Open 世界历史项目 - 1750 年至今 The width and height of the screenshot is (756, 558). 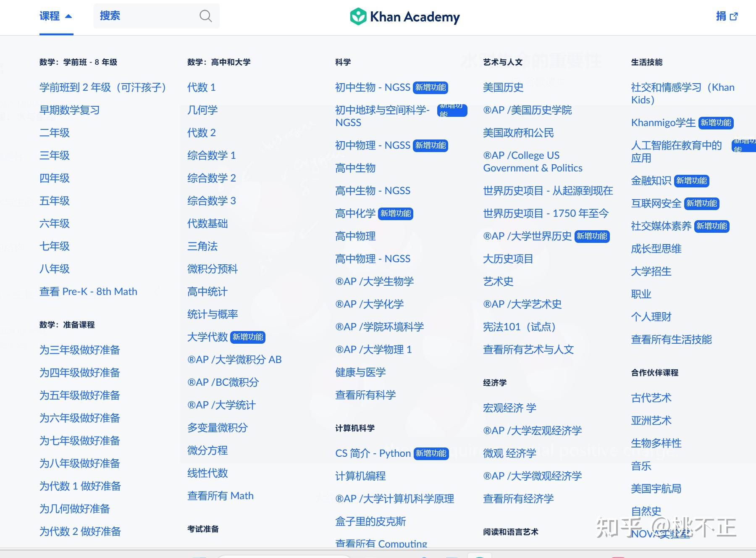(x=546, y=213)
